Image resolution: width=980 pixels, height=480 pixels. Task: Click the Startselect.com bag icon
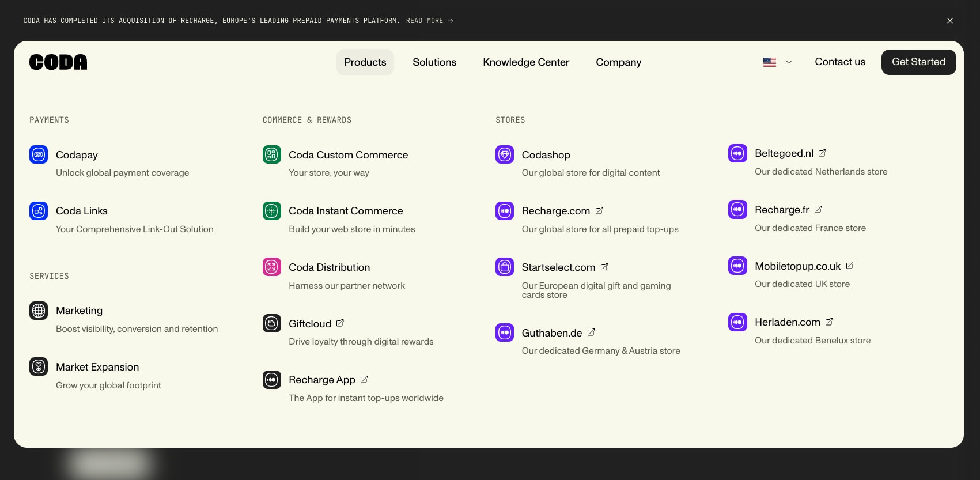point(505,267)
